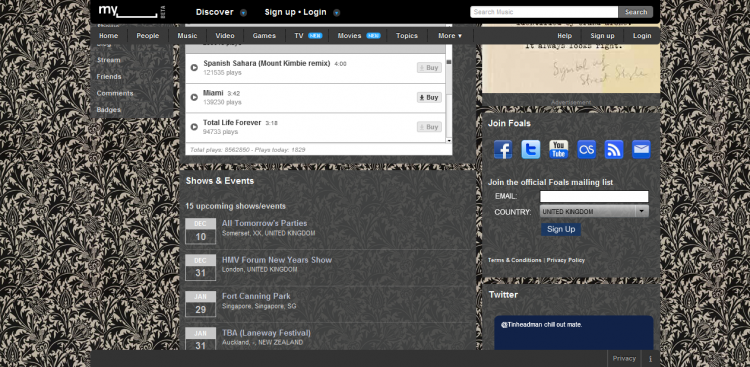Click the blue email envelope icon
The height and width of the screenshot is (367, 750).
click(x=641, y=149)
